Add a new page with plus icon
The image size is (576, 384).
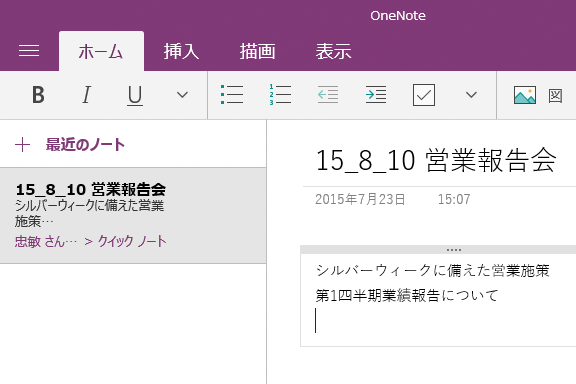[x=22, y=145]
